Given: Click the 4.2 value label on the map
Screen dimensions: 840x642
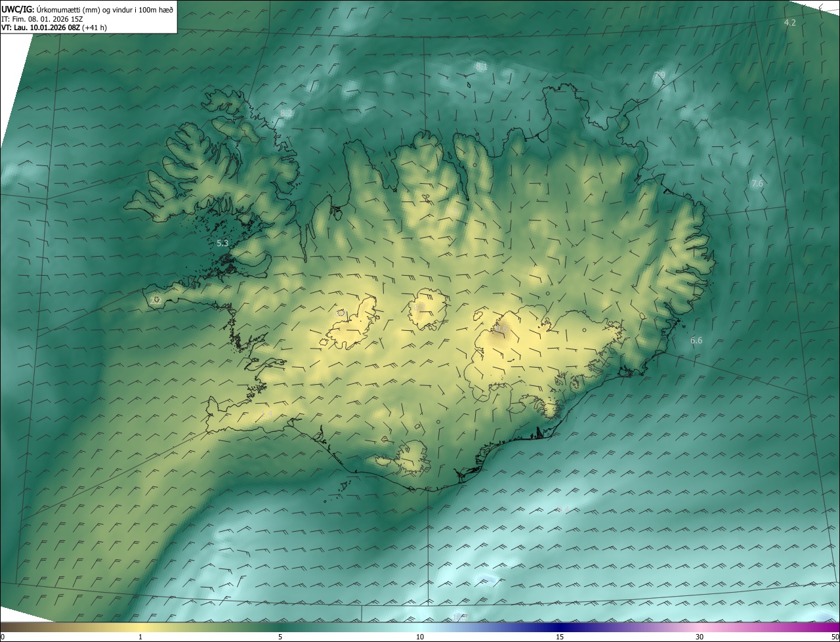Looking at the screenshot, I should (790, 23).
